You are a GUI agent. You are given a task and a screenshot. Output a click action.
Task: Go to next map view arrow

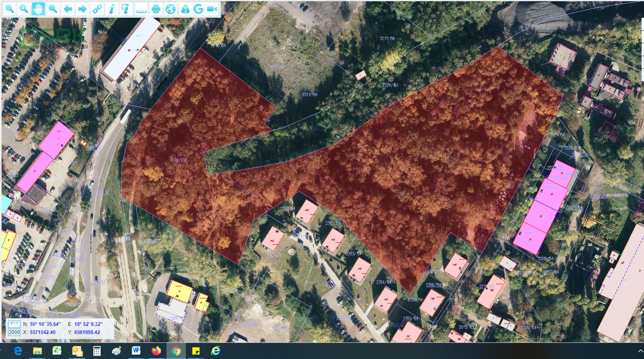(x=82, y=9)
